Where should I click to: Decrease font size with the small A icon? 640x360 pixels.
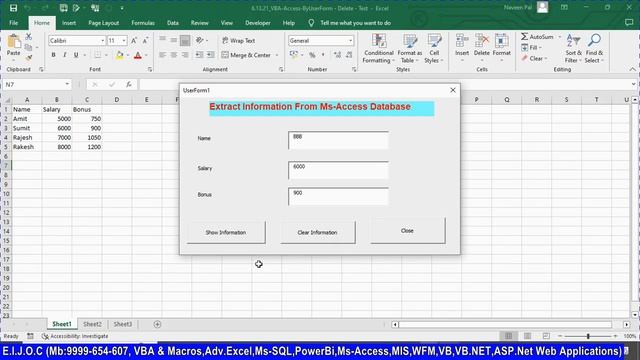point(145,40)
